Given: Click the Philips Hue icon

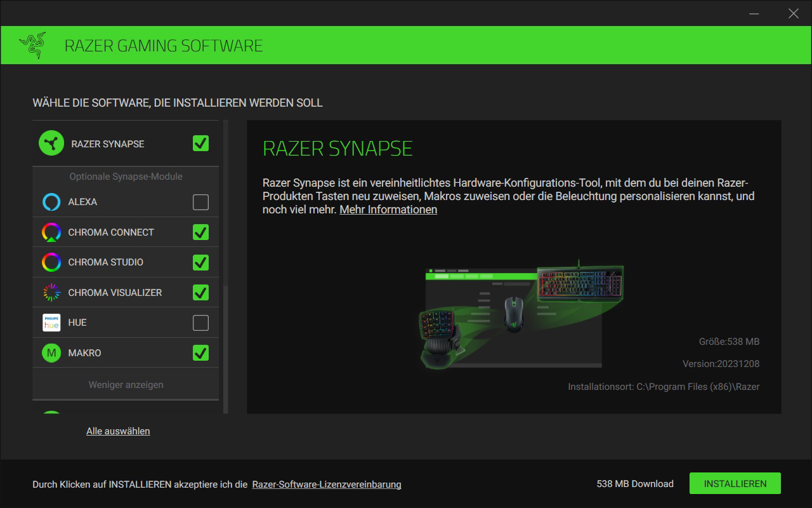Looking at the screenshot, I should coord(51,323).
